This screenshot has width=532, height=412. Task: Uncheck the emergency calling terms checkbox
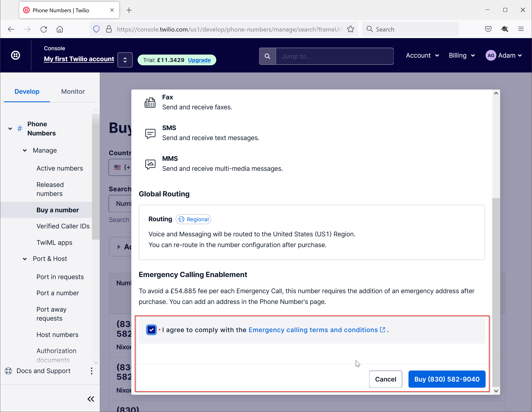(151, 330)
